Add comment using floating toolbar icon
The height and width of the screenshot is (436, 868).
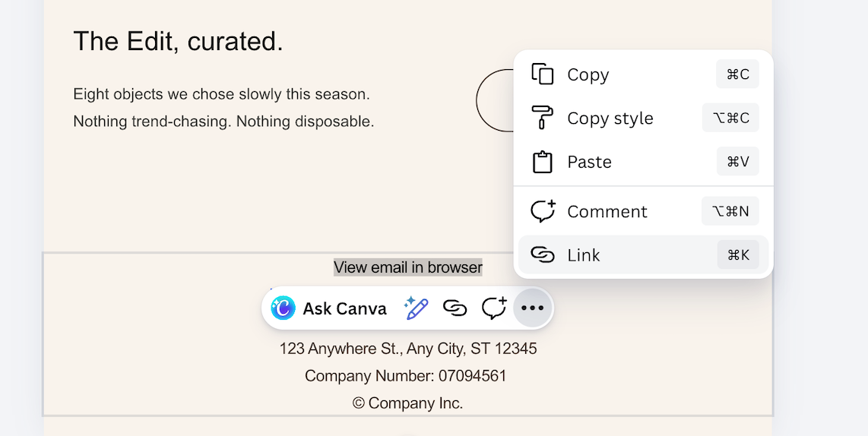coord(494,308)
